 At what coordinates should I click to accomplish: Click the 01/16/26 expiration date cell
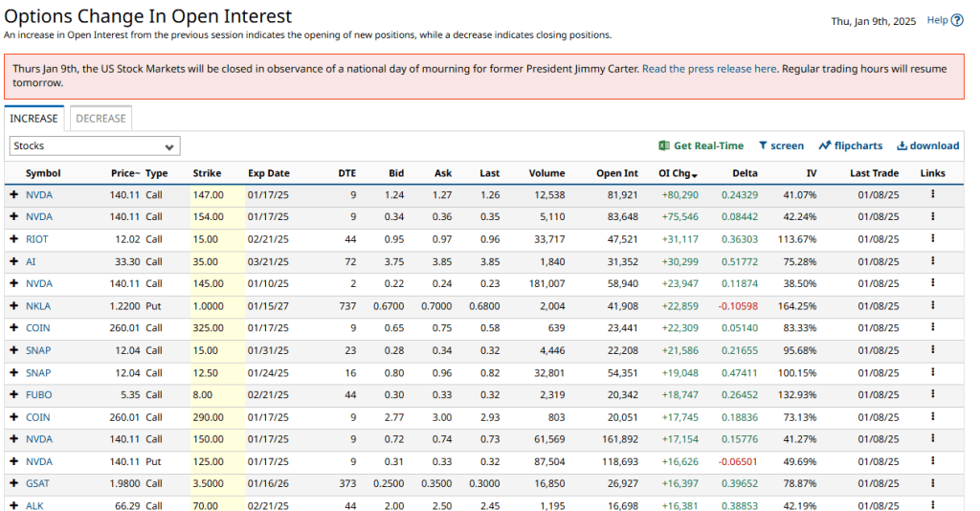click(x=268, y=483)
